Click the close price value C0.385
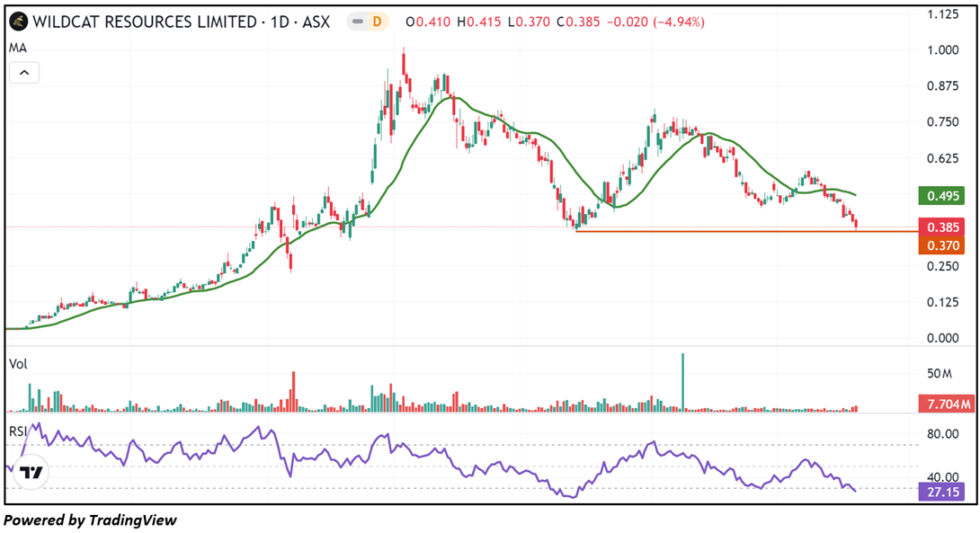Image resolution: width=980 pixels, height=533 pixels. pyautogui.click(x=578, y=22)
